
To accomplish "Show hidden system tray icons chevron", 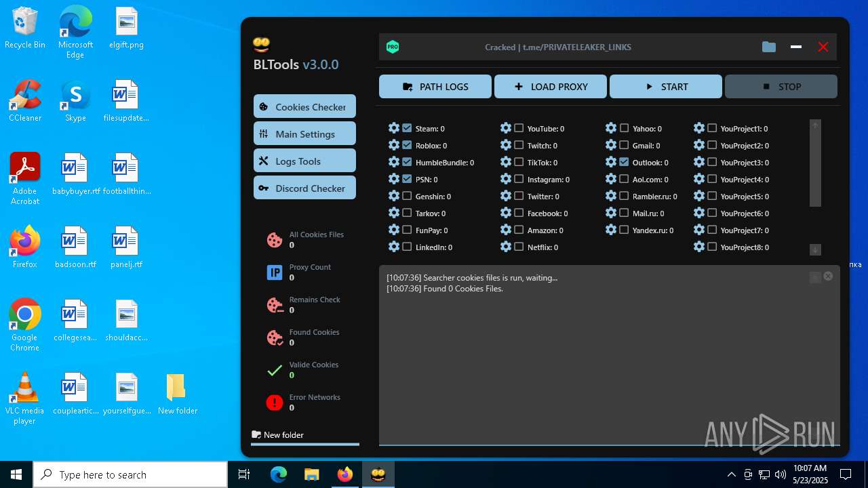I will (x=731, y=474).
